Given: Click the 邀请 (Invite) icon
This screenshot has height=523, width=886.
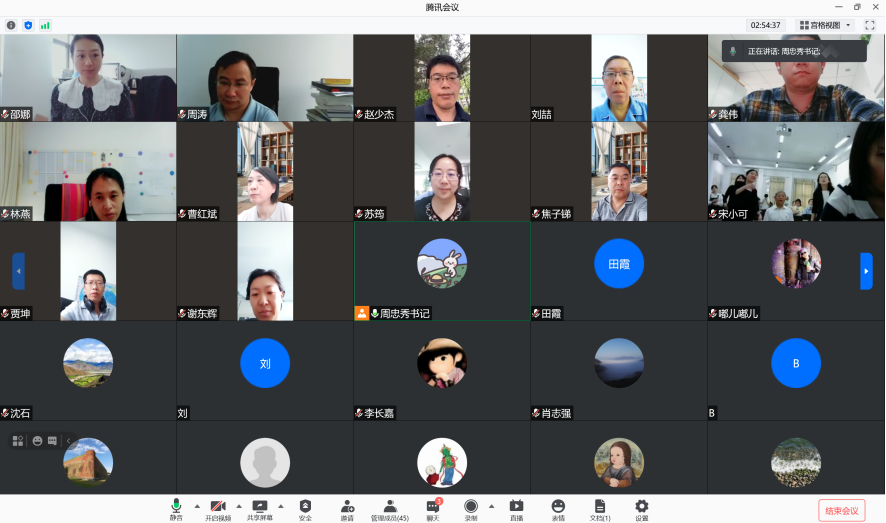Looking at the screenshot, I should point(347,508).
